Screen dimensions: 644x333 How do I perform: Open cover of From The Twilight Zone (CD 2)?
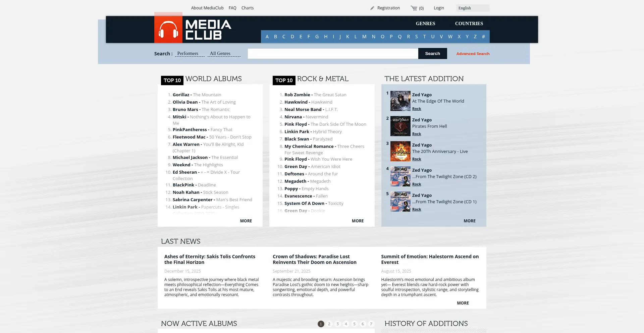[400, 176]
